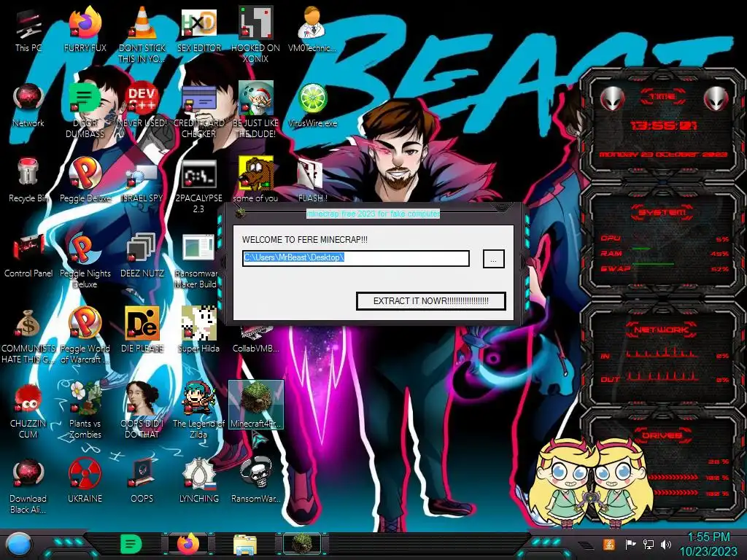This screenshot has height=560, width=747.
Task: Select the Minecraft4Fr... grass block icon
Action: click(x=256, y=405)
